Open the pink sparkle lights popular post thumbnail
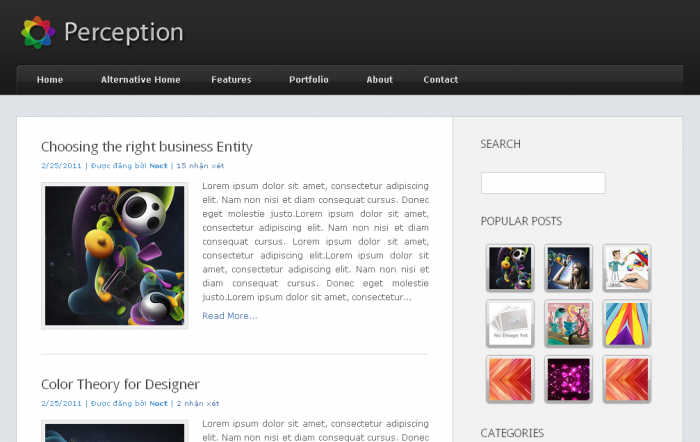The height and width of the screenshot is (442, 700). (568, 380)
